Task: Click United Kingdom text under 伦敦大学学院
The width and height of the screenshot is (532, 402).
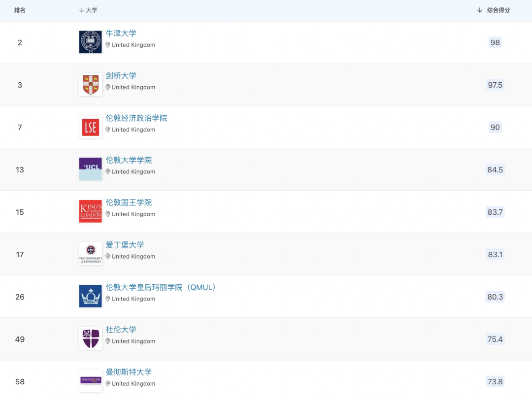Action: click(133, 171)
